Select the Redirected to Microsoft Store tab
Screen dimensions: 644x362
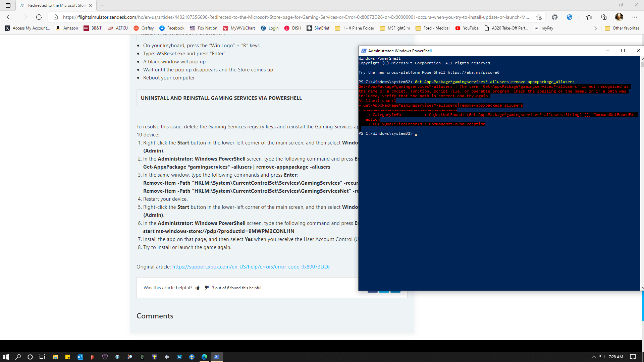click(55, 5)
